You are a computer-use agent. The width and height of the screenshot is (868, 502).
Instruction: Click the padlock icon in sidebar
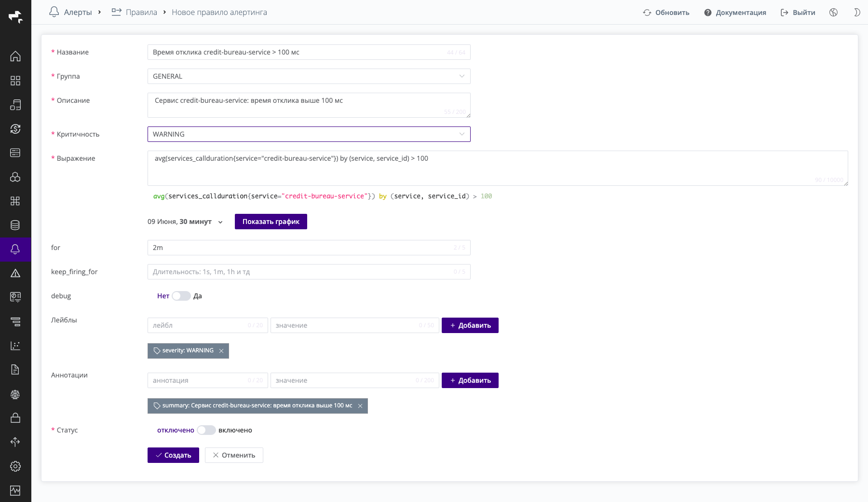click(15, 418)
